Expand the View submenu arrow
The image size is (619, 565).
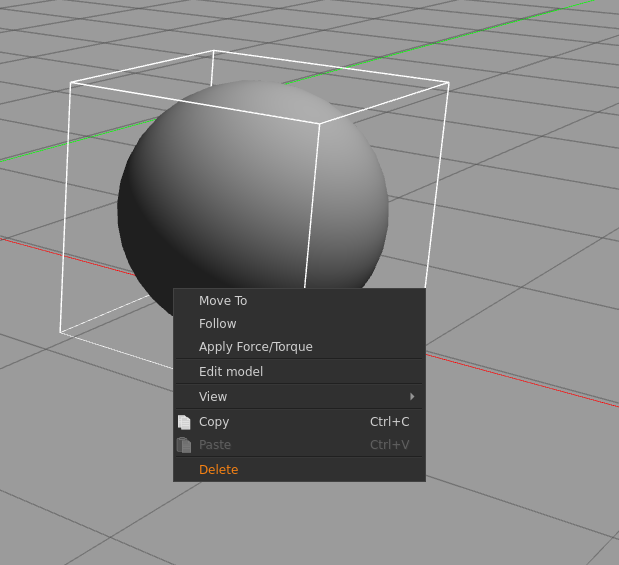tap(412, 396)
